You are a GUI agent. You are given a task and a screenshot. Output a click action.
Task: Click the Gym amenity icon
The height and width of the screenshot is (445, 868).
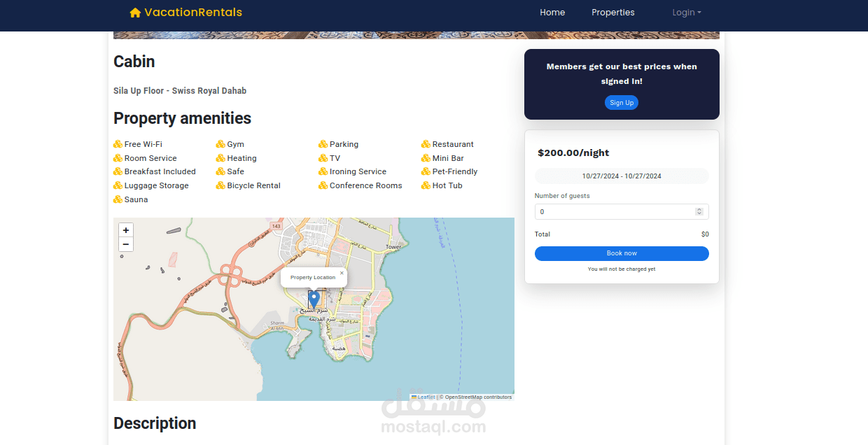coord(220,144)
